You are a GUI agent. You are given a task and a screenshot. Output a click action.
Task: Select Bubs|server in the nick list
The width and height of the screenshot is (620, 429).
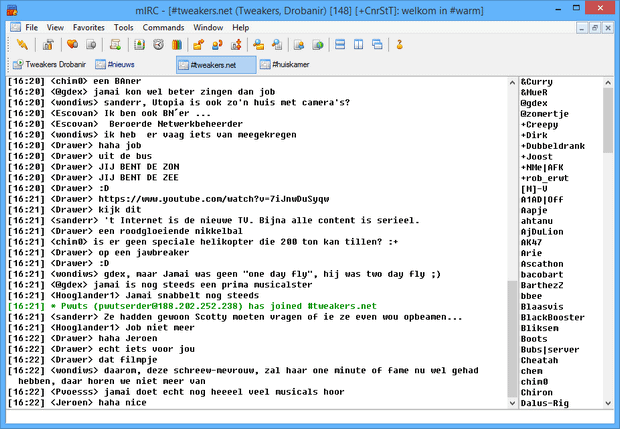(x=550, y=350)
